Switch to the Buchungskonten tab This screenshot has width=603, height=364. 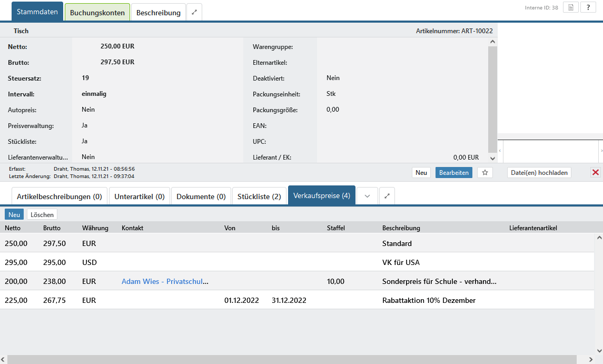pos(97,12)
